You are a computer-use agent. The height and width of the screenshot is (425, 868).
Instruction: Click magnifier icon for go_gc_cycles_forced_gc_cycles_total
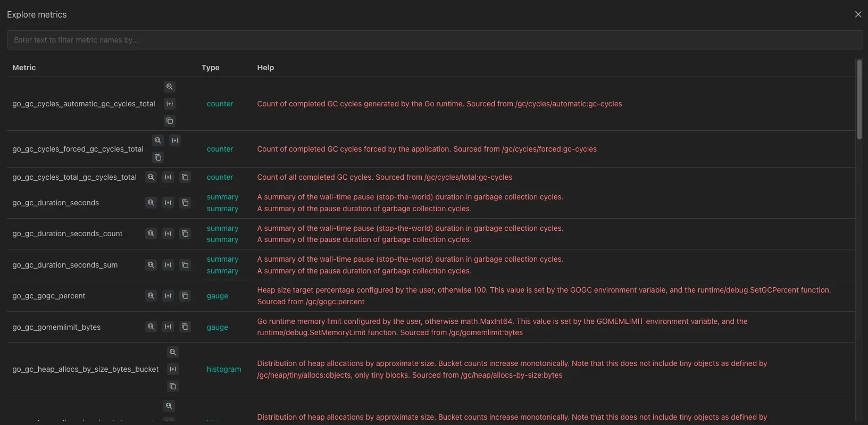coord(158,140)
